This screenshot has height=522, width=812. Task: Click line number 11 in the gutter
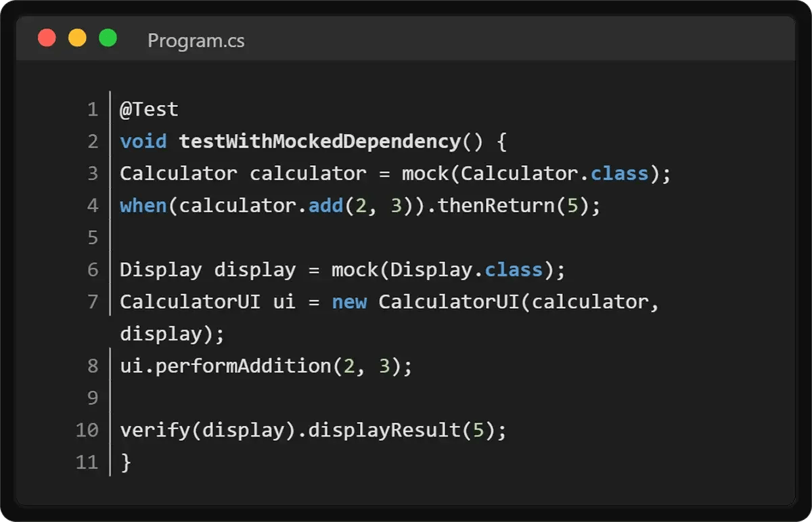[87, 463]
